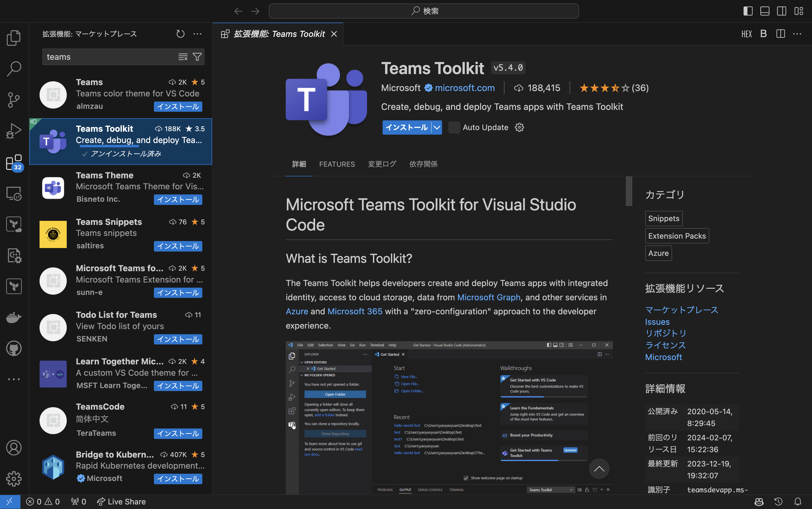
Task: Switch to the FEATURES tab
Action: pyautogui.click(x=337, y=164)
